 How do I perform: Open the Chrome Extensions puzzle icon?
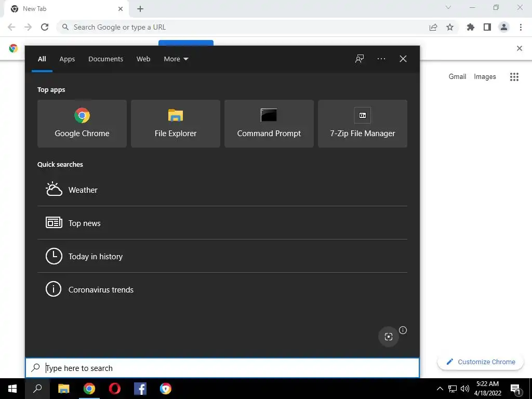tap(471, 27)
